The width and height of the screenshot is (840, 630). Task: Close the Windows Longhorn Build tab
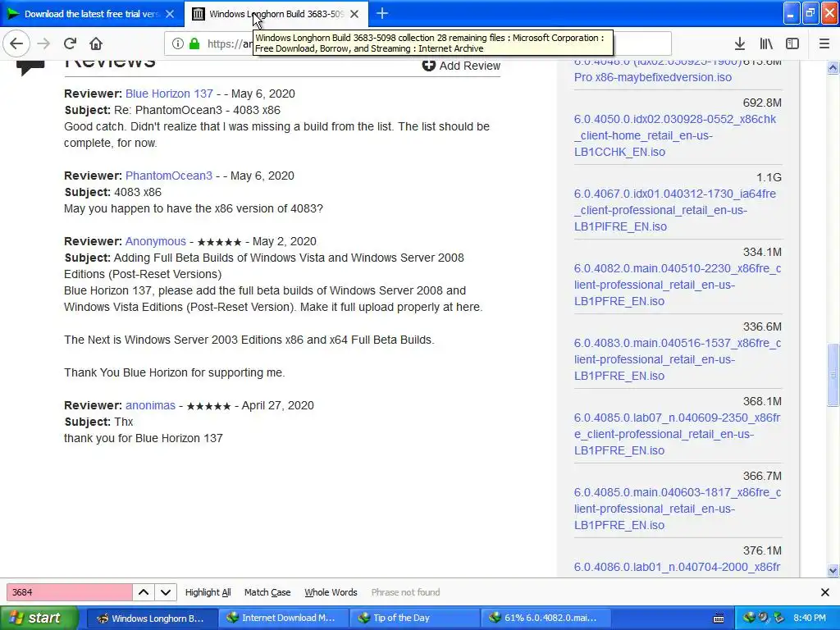[x=354, y=14]
